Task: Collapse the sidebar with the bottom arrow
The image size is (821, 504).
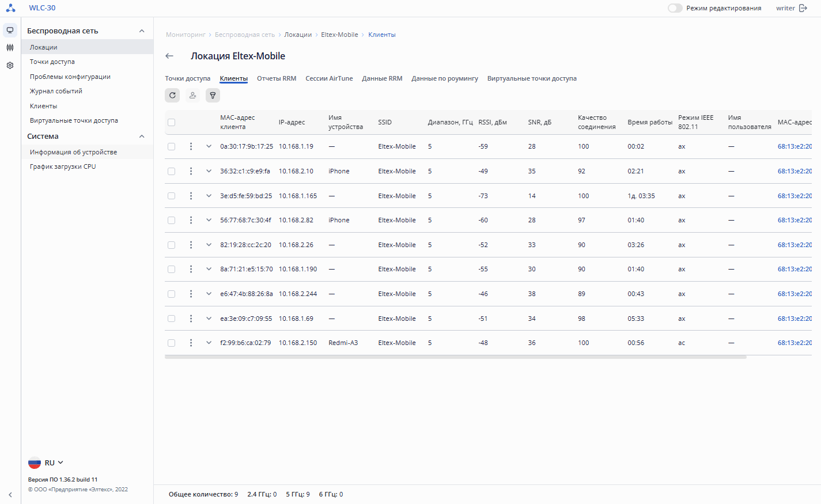Action: (x=10, y=495)
